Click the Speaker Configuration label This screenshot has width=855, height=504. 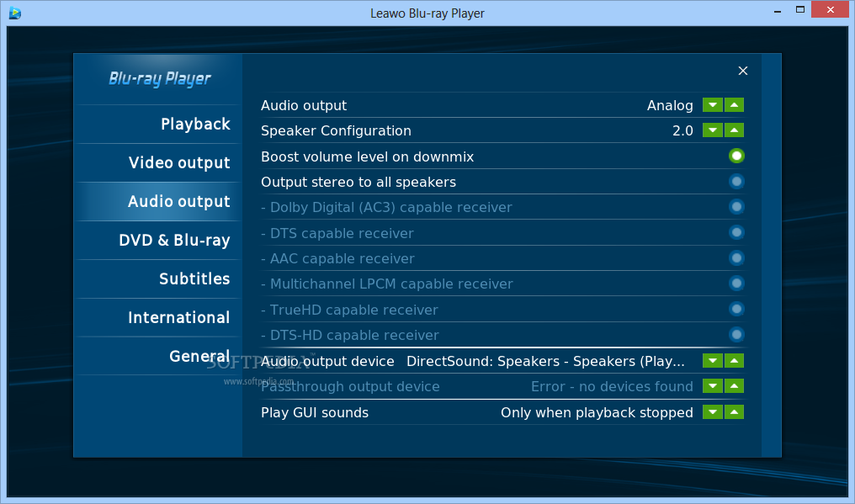(336, 131)
